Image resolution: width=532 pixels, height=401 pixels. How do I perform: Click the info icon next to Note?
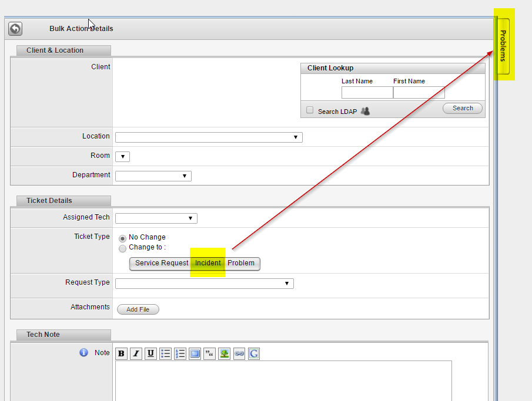(x=83, y=352)
